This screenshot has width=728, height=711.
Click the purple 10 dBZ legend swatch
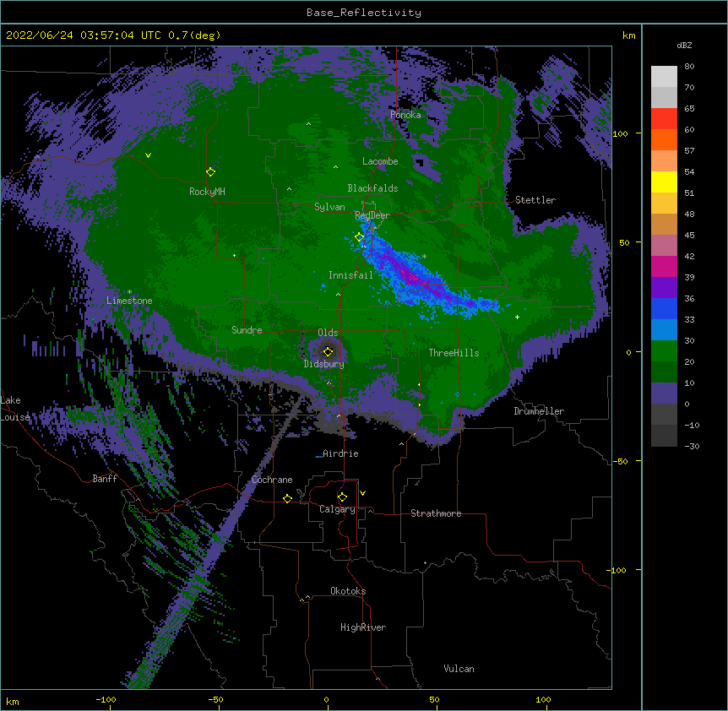point(664,393)
